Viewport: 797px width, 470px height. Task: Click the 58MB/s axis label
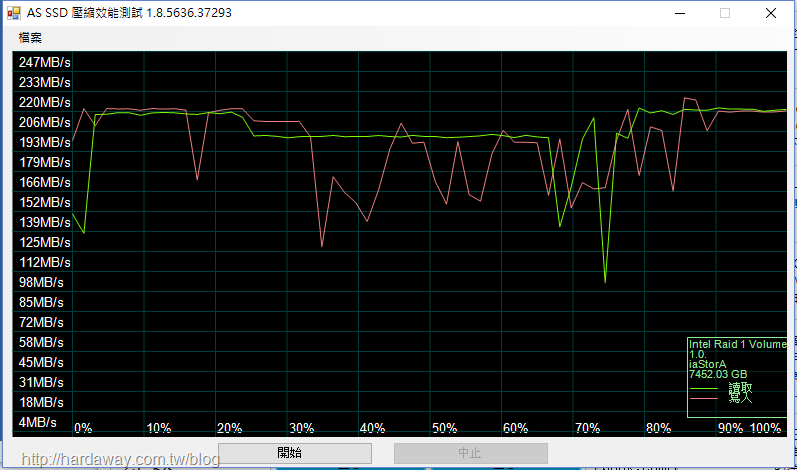pyautogui.click(x=41, y=342)
